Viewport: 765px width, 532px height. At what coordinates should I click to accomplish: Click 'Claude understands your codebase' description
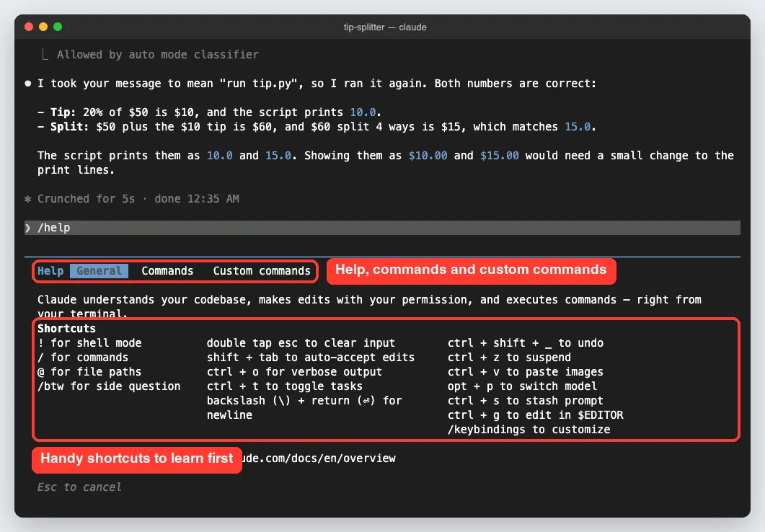[x=369, y=306]
